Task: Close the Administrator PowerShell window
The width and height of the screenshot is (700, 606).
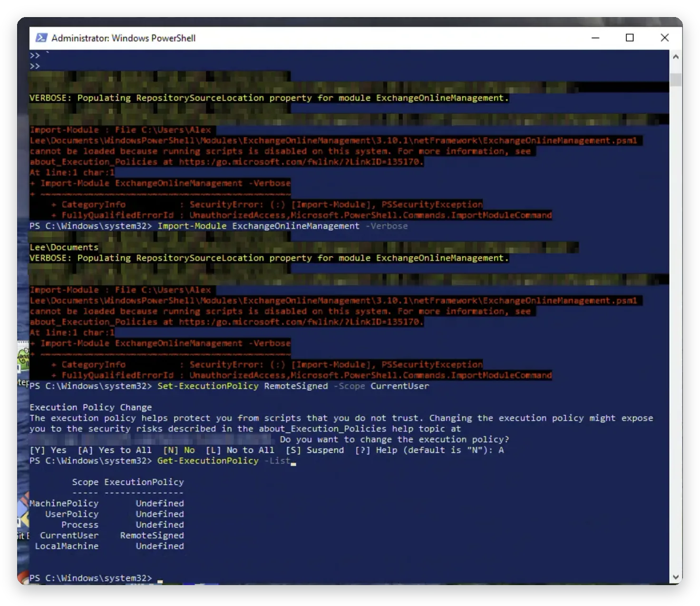Action: [665, 38]
